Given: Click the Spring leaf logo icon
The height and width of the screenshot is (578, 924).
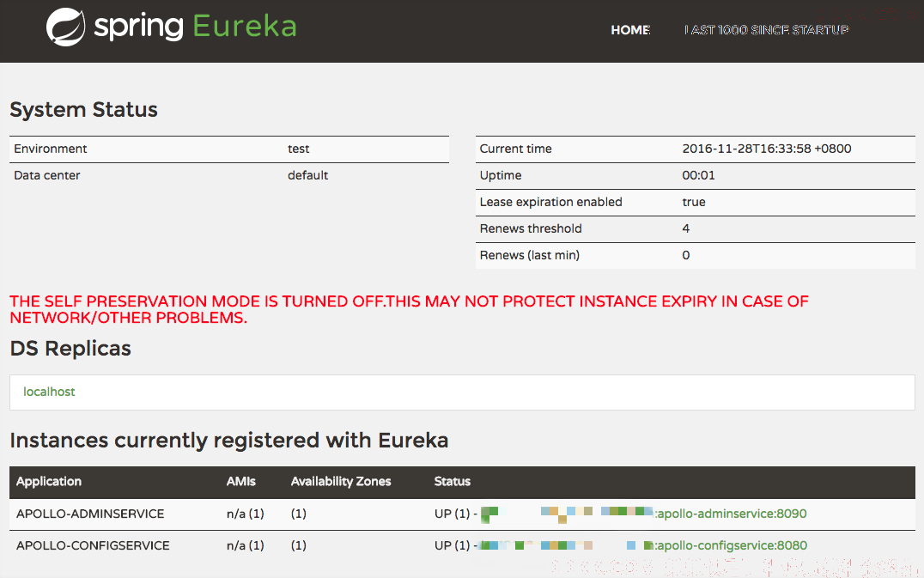Looking at the screenshot, I should [x=66, y=27].
